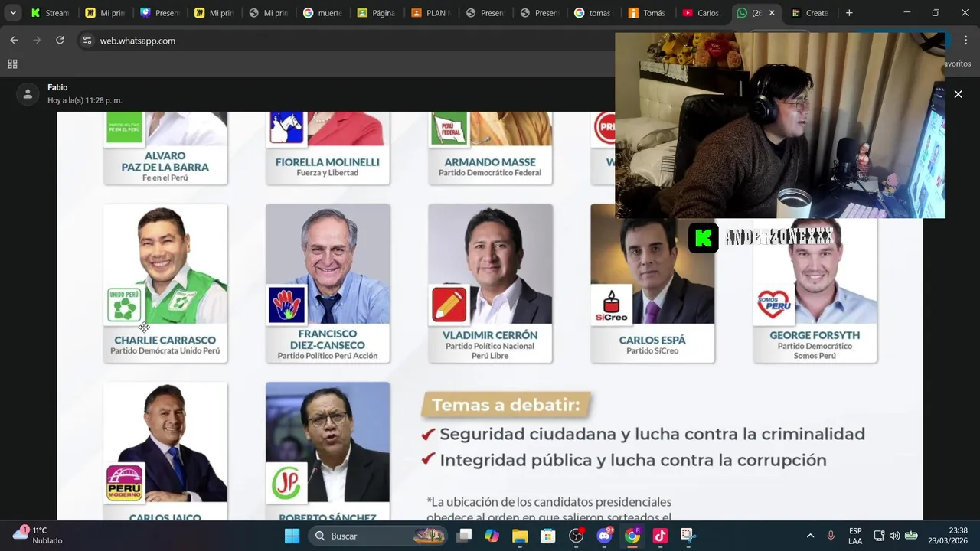Click Vladimir Cerrón's candidate photo
The width and height of the screenshot is (980, 551).
490,264
